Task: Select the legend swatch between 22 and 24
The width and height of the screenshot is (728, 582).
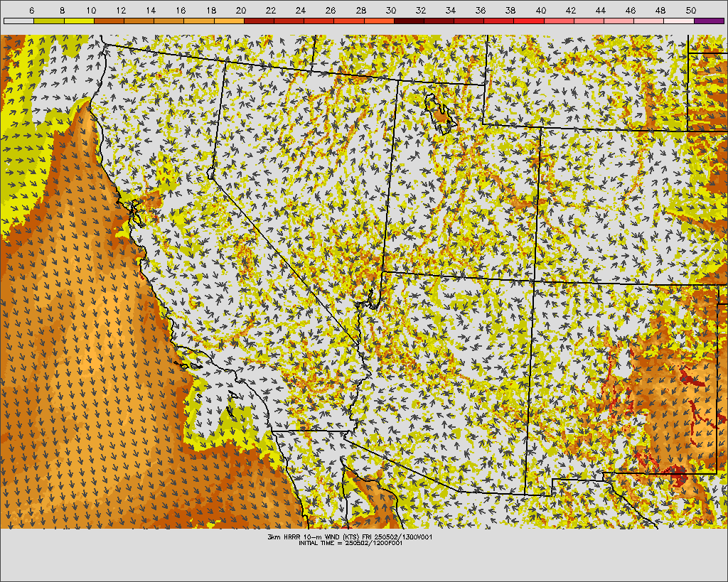Action: 289,21
